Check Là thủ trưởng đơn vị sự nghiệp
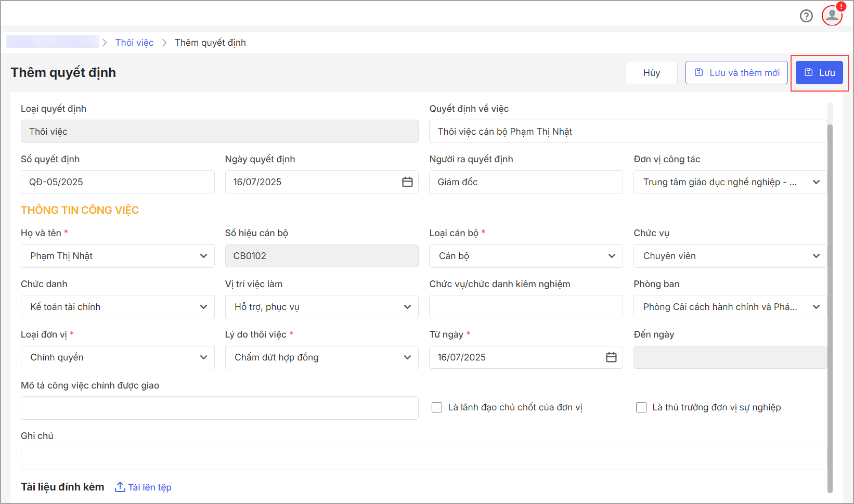 click(x=641, y=407)
